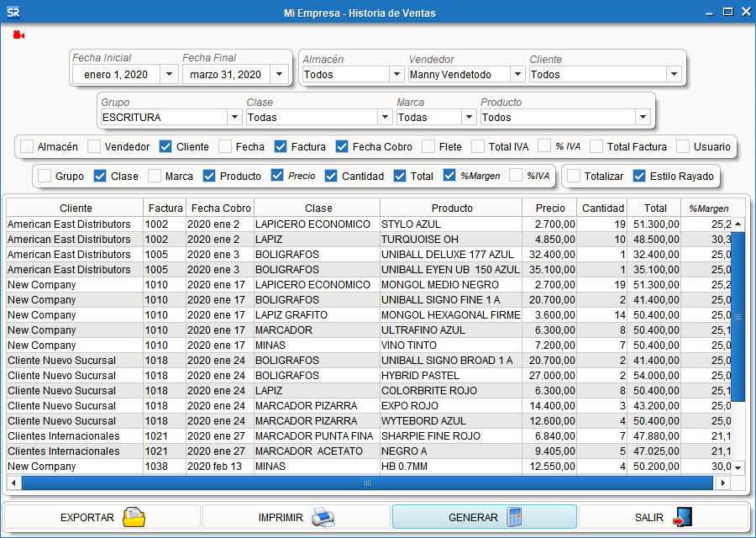
Task: Enable the Marca column checkbox
Action: point(155,177)
